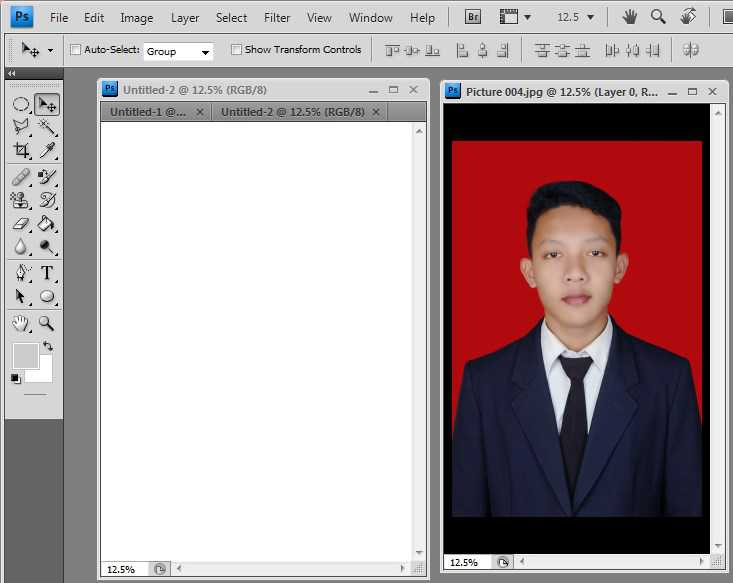733x583 pixels.
Task: Select the Pen tool
Action: point(21,273)
